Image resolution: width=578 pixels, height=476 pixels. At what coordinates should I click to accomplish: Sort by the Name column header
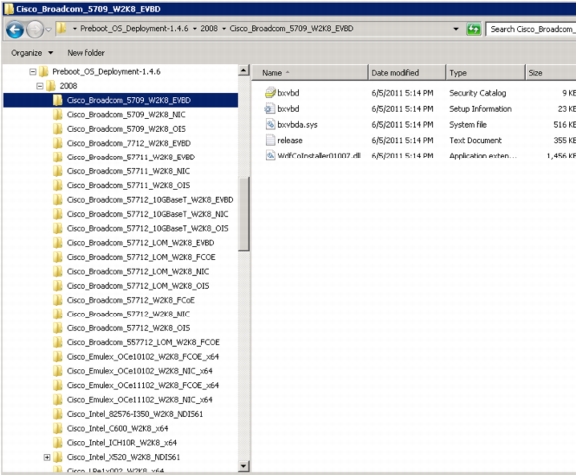pos(310,73)
